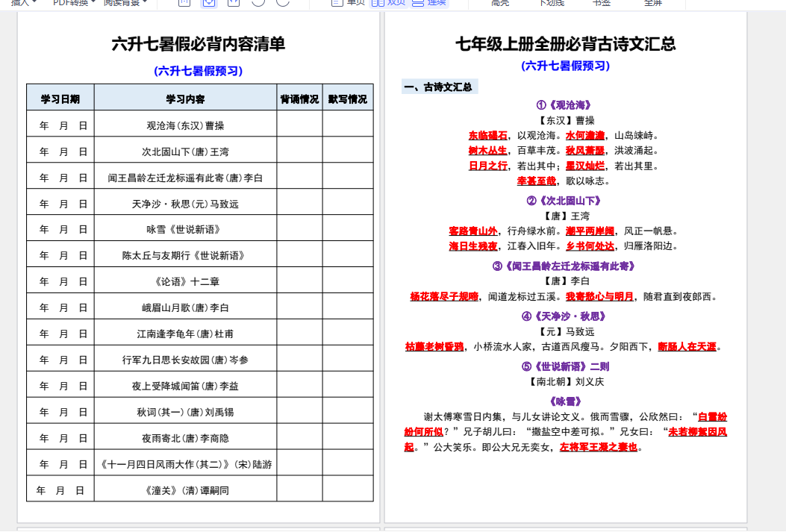Click the red phrase 幸甚至哉
Viewport: 786px width, 532px height.
pyautogui.click(x=537, y=181)
